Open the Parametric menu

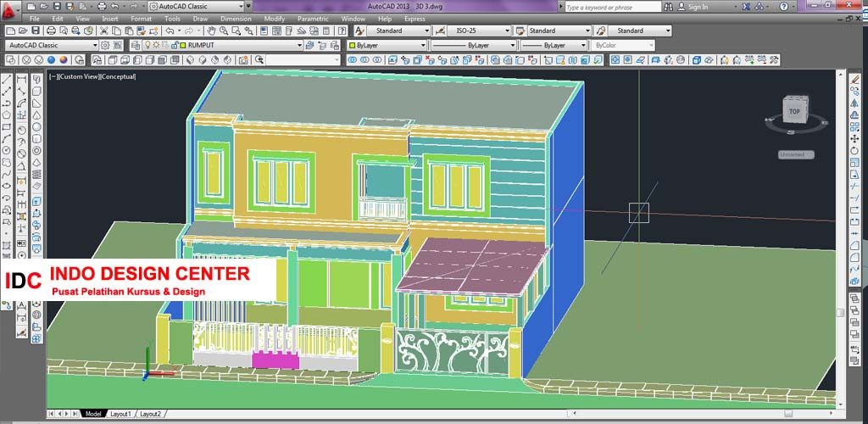[x=313, y=19]
